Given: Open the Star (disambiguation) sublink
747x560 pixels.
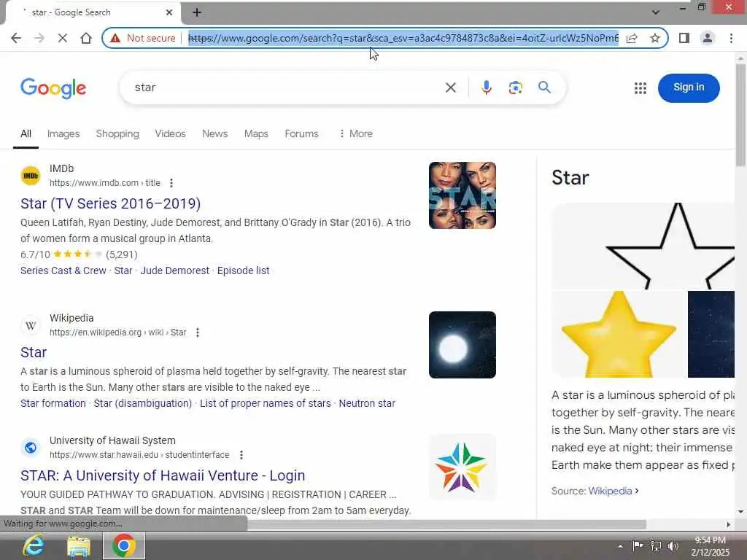Looking at the screenshot, I should (143, 403).
